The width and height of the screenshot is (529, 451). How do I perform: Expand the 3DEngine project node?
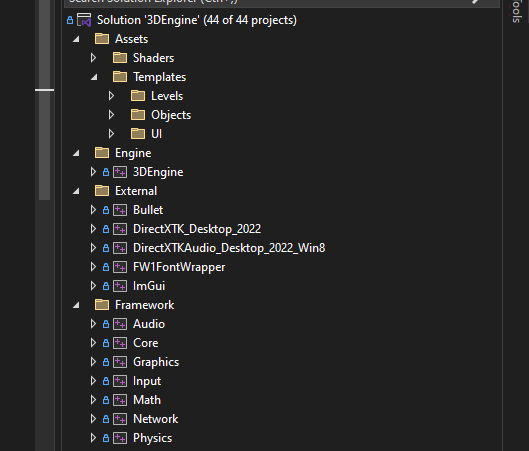tap(93, 172)
